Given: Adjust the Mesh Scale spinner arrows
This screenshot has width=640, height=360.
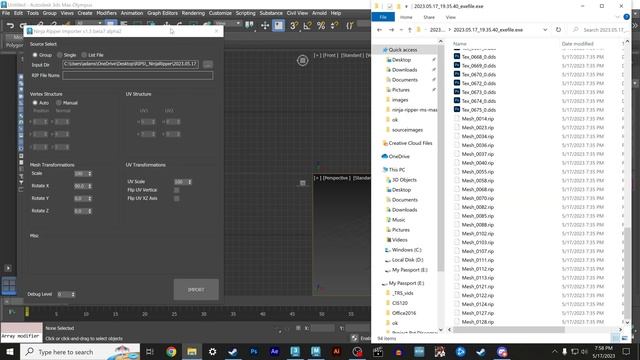Looking at the screenshot, I should [x=90, y=174].
